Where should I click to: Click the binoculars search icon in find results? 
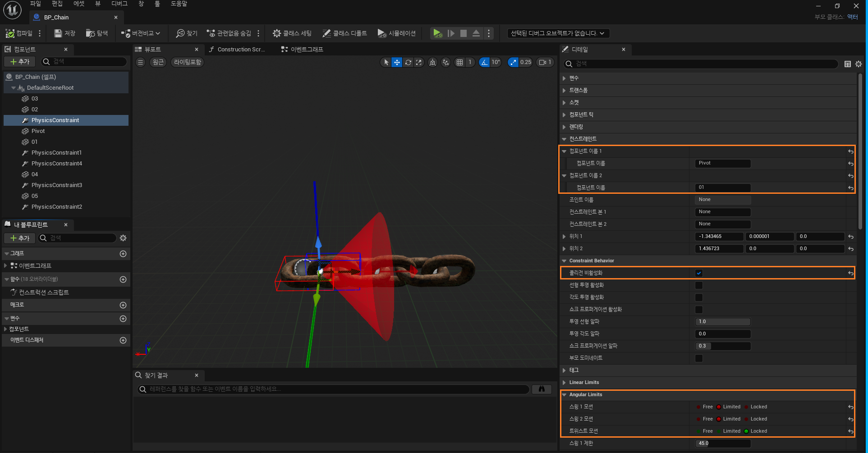pyautogui.click(x=542, y=389)
